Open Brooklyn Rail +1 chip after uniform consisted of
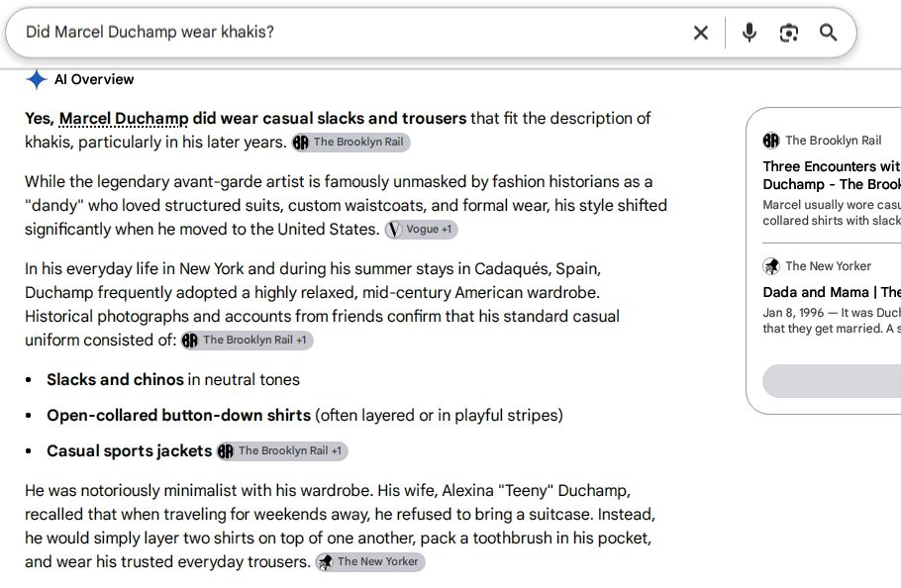 [x=248, y=340]
